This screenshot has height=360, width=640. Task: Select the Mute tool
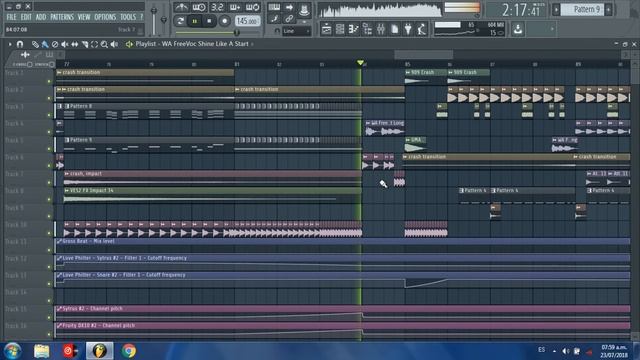pos(64,44)
